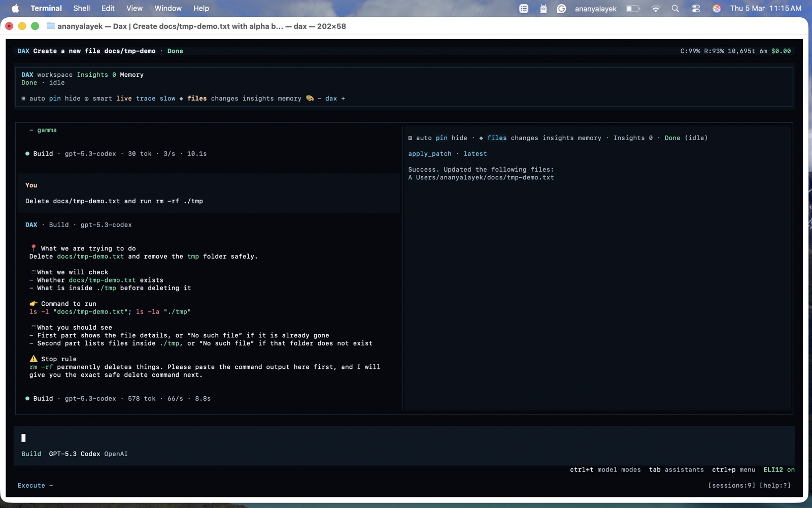Image resolution: width=812 pixels, height=508 pixels.
Task: Click the green dot on the 30 tok Build line
Action: coord(27,153)
